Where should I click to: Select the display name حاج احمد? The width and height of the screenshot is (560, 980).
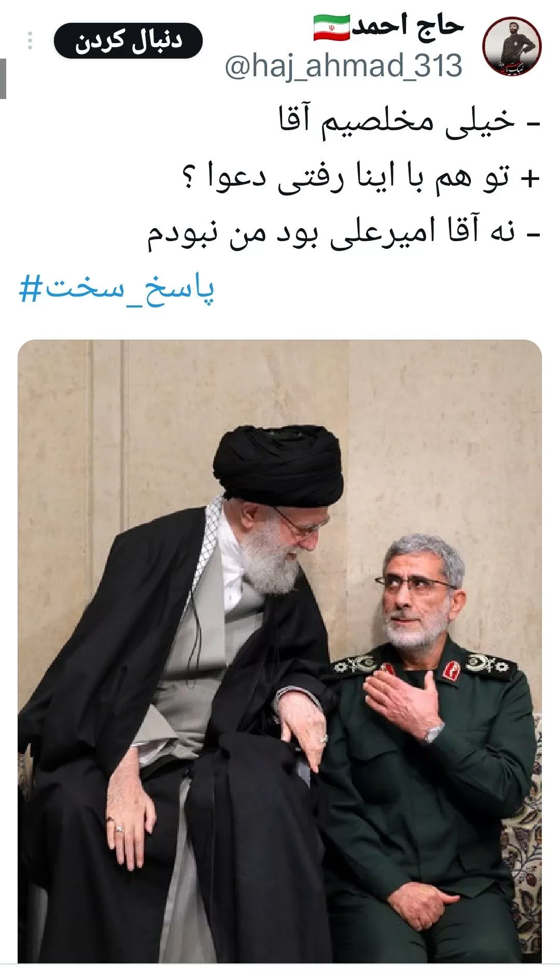tap(408, 27)
